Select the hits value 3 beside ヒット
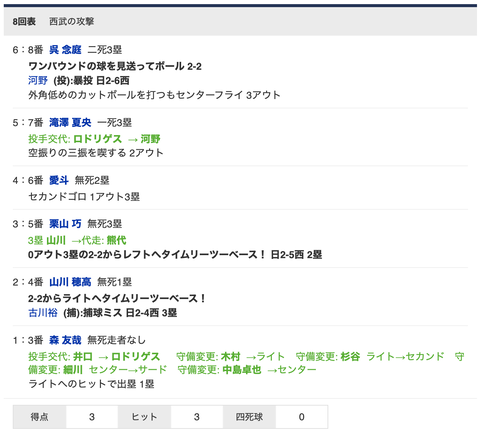Image resolution: width=480 pixels, height=433 pixels. click(197, 417)
